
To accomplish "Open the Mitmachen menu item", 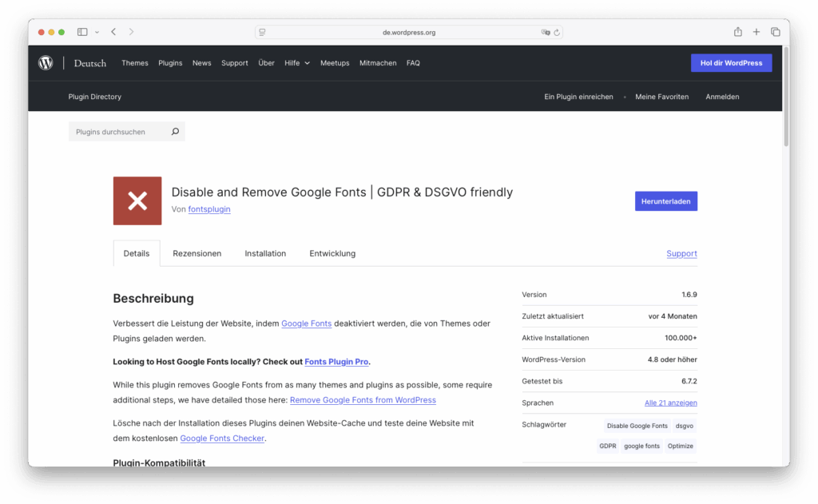I will point(378,63).
